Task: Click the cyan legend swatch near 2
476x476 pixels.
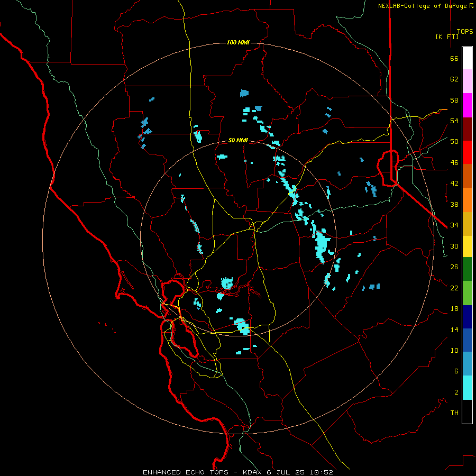Action: coord(467,388)
